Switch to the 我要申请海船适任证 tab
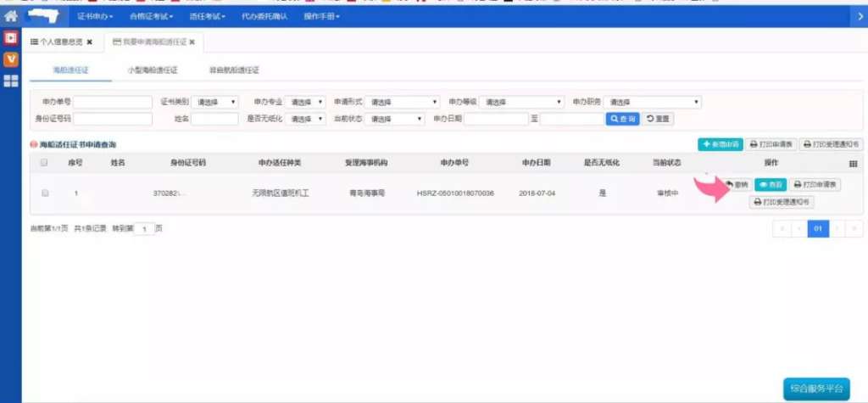 (x=149, y=42)
